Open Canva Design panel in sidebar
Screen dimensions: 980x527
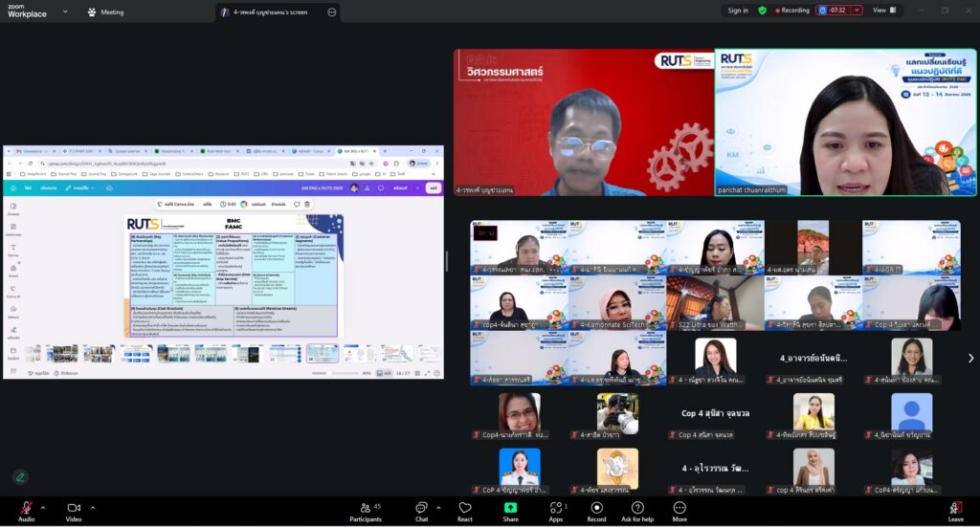pyautogui.click(x=13, y=209)
